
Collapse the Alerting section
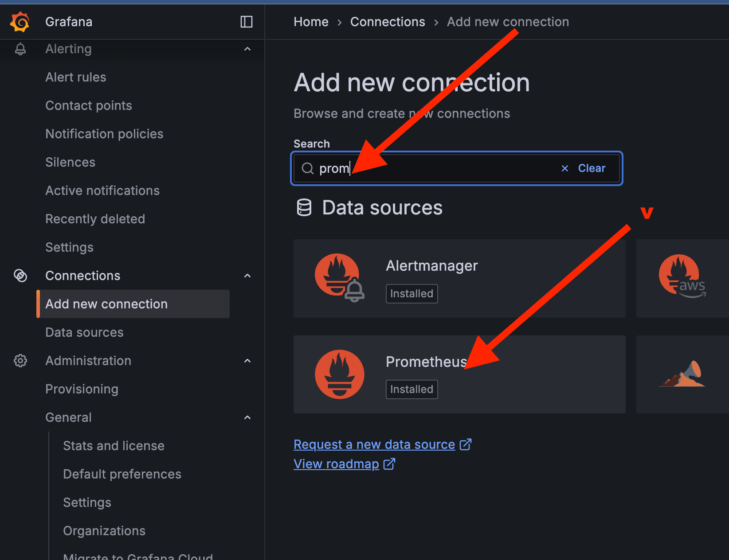(247, 49)
